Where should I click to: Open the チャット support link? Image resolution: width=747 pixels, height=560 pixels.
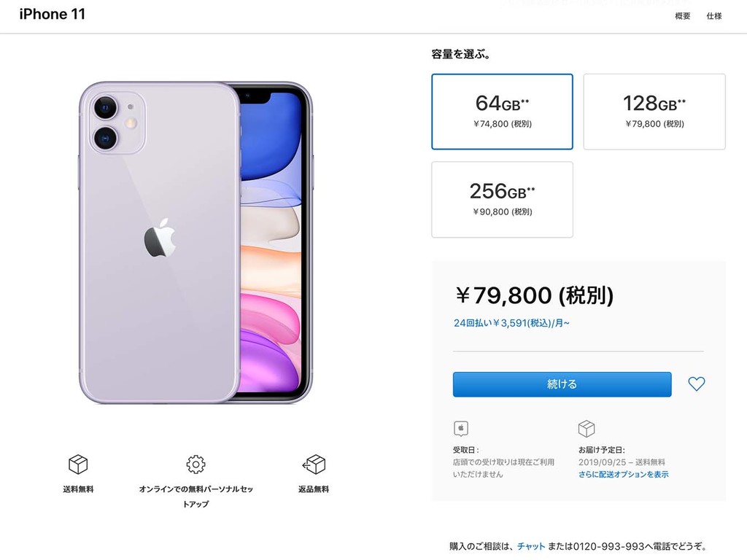531,546
